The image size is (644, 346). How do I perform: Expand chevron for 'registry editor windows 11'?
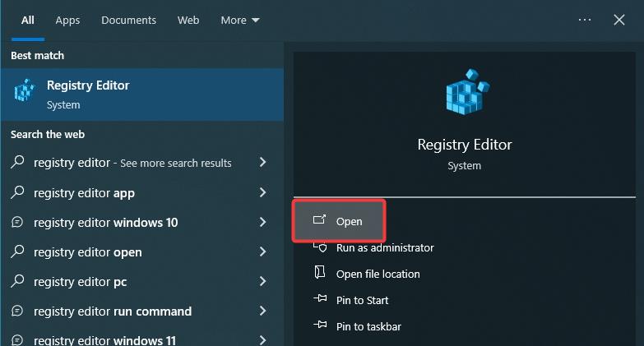263,340
